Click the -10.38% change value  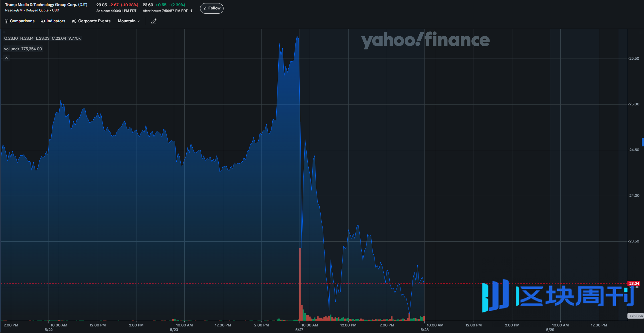tap(129, 5)
